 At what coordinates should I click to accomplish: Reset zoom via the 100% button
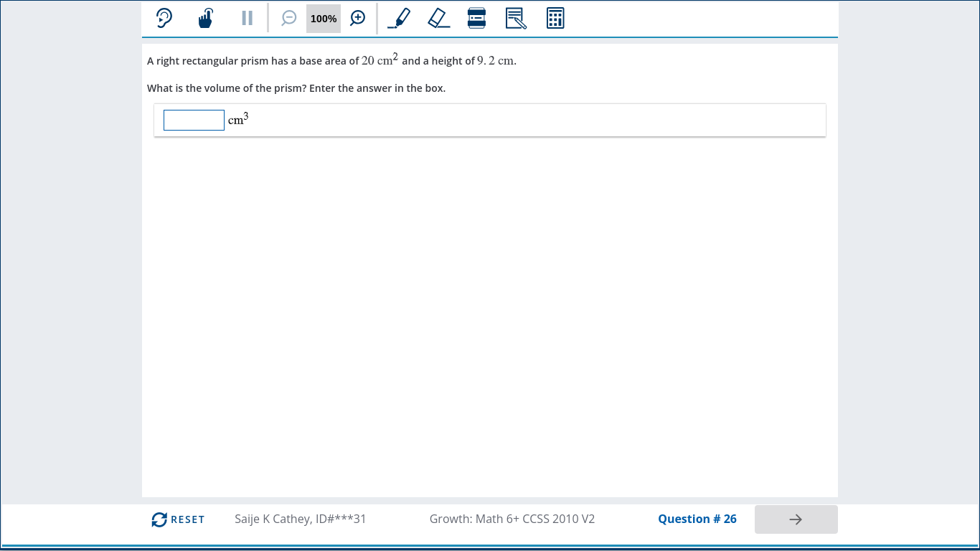[x=324, y=19]
